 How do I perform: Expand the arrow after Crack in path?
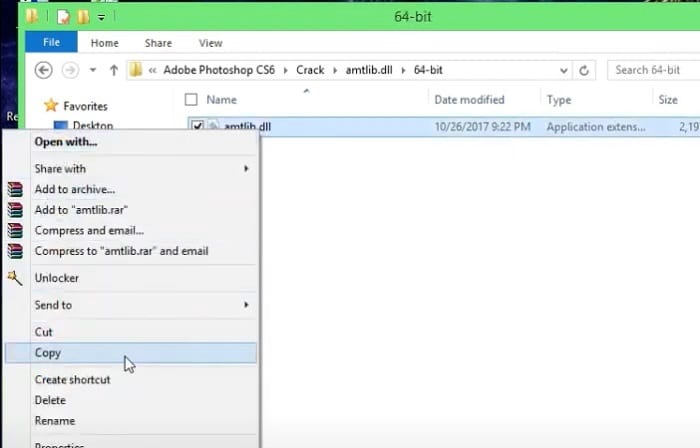(335, 71)
